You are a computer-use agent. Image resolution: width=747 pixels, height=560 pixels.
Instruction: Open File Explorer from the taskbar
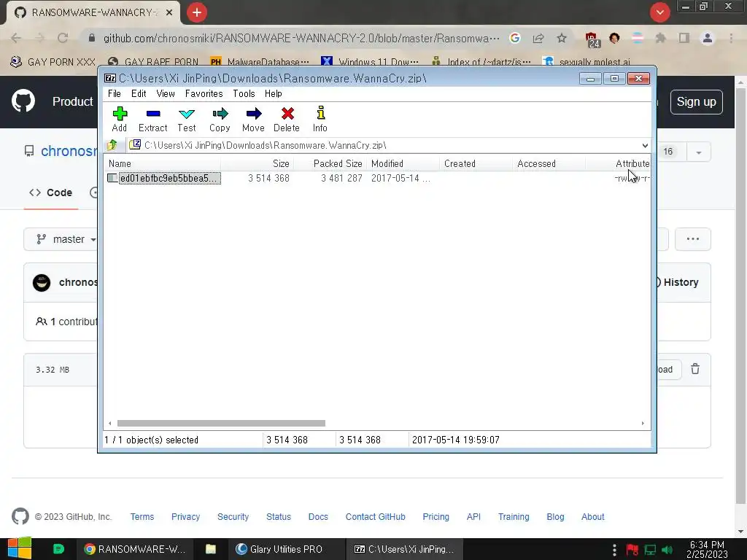211,549
